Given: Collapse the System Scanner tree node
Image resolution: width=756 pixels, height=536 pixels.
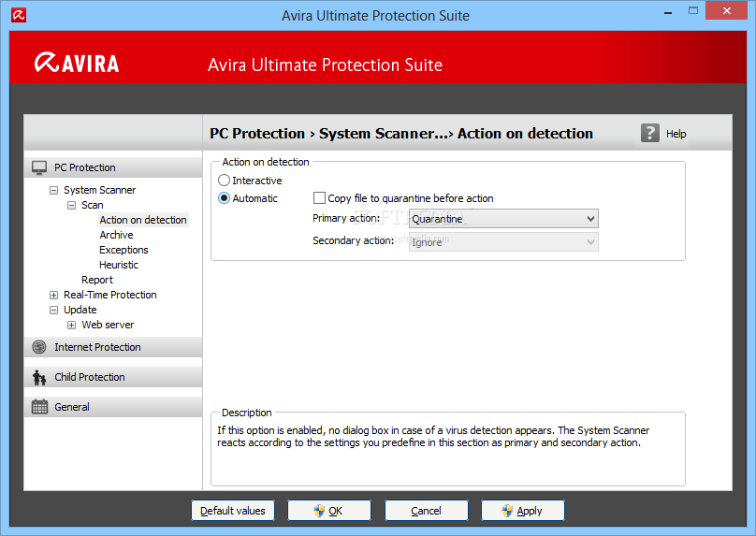Looking at the screenshot, I should 53,191.
